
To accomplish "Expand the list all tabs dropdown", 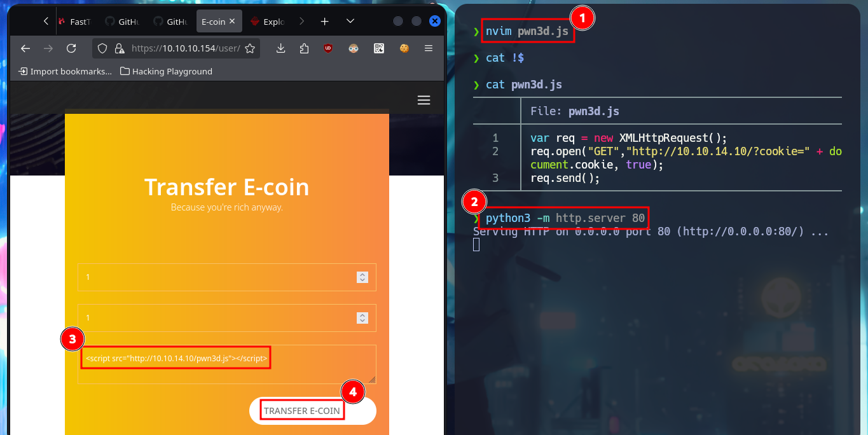I will click(350, 22).
